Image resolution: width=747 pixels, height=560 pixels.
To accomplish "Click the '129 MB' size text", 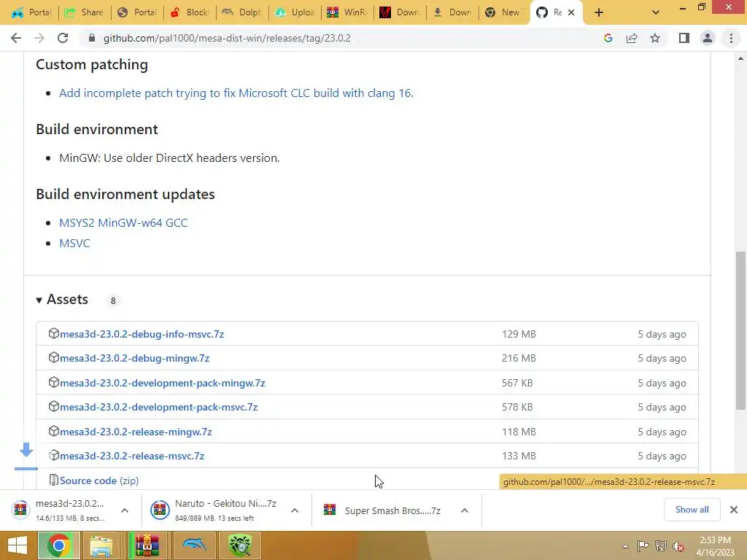I will click(x=519, y=334).
